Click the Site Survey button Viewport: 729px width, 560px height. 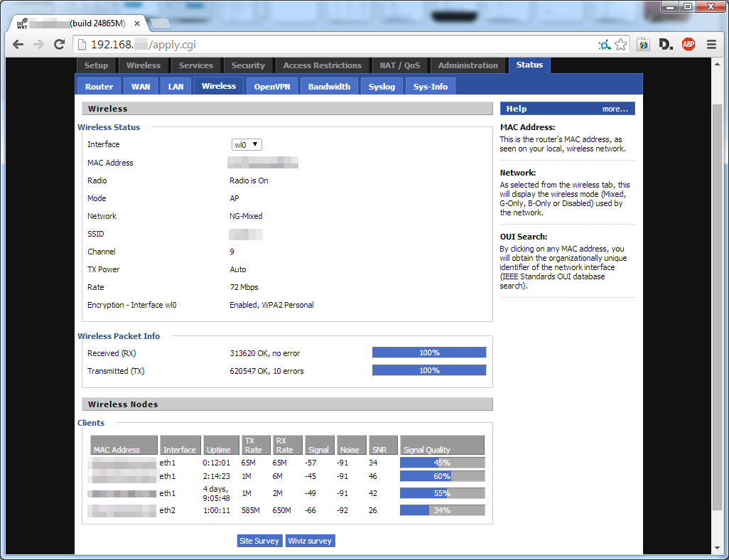pyautogui.click(x=259, y=540)
